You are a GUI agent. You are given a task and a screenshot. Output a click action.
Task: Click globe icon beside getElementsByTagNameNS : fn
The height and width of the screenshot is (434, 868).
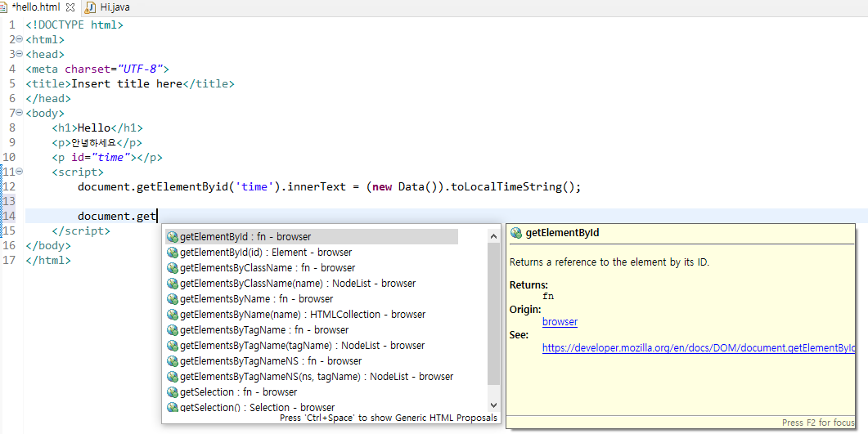click(x=172, y=360)
